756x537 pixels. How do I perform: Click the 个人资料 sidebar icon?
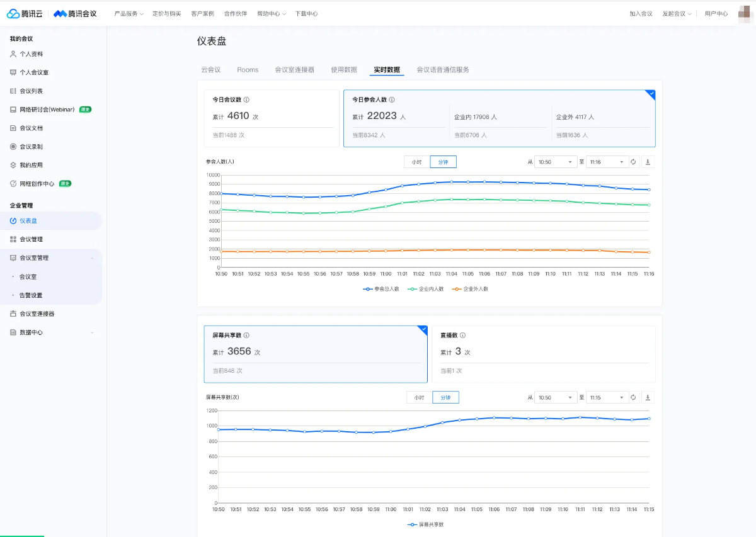[x=13, y=54]
